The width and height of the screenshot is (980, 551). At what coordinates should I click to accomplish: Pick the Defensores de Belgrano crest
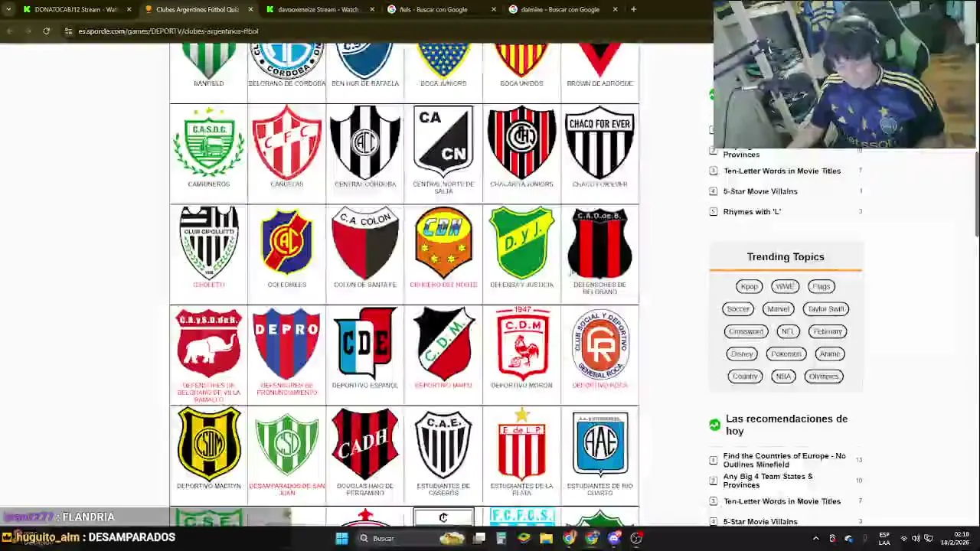(x=599, y=243)
